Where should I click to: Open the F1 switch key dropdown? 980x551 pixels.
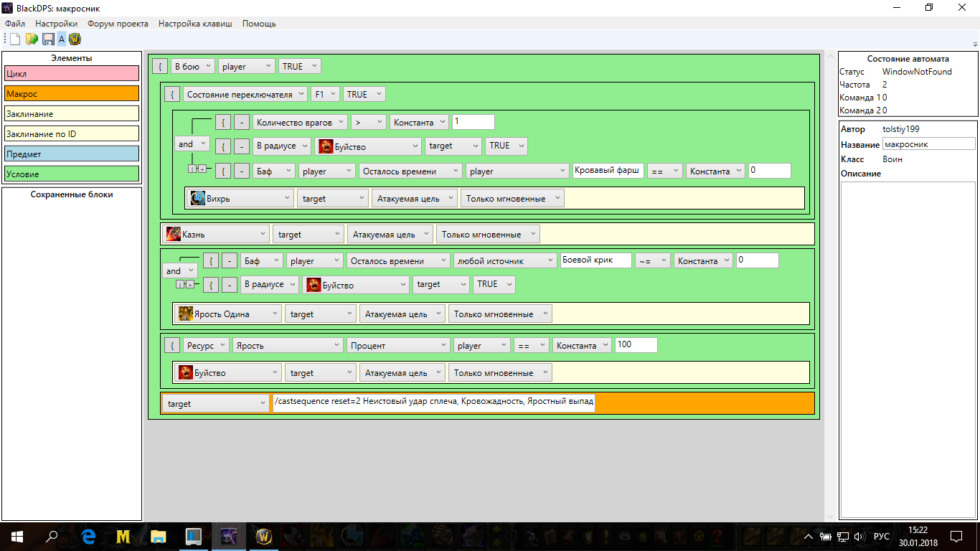pyautogui.click(x=324, y=95)
